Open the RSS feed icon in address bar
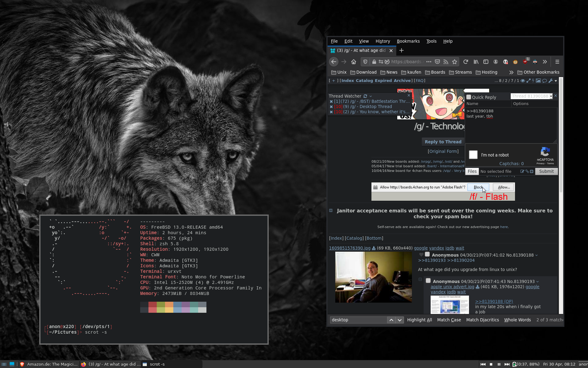 [x=446, y=62]
